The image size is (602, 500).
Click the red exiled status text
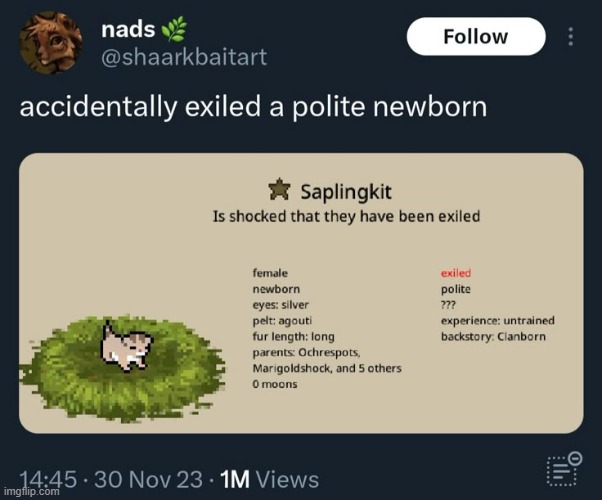tap(456, 272)
